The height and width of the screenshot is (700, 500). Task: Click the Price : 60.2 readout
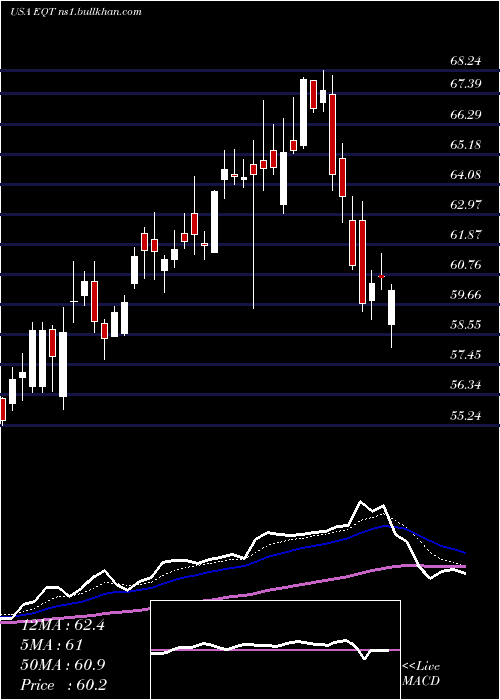64,685
